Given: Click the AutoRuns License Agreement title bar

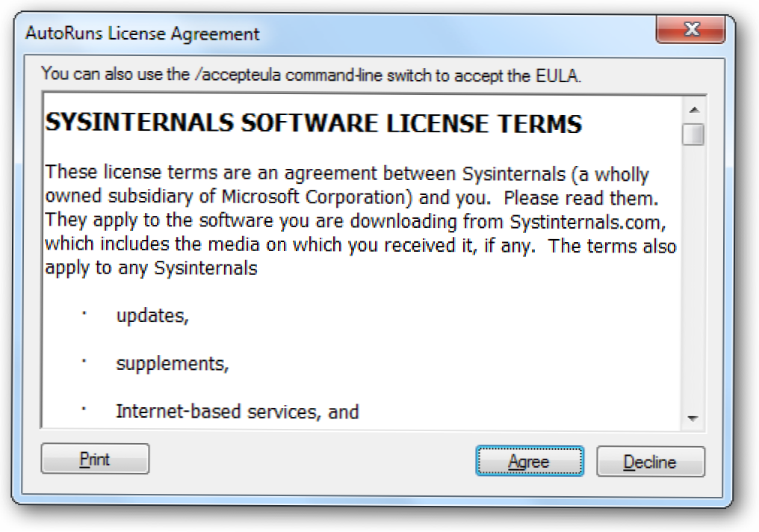Looking at the screenshot, I should coord(299,34).
